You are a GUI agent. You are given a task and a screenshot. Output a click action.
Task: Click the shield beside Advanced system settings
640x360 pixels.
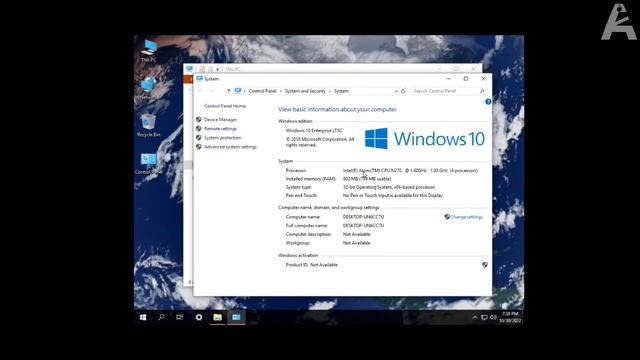pos(199,146)
